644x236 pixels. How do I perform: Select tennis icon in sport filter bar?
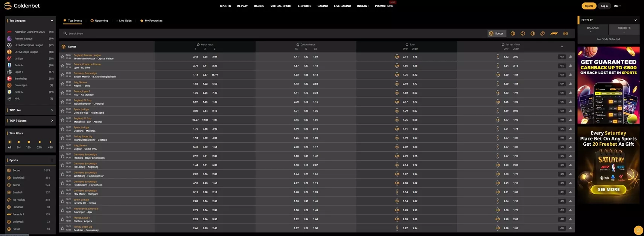(x=522, y=33)
